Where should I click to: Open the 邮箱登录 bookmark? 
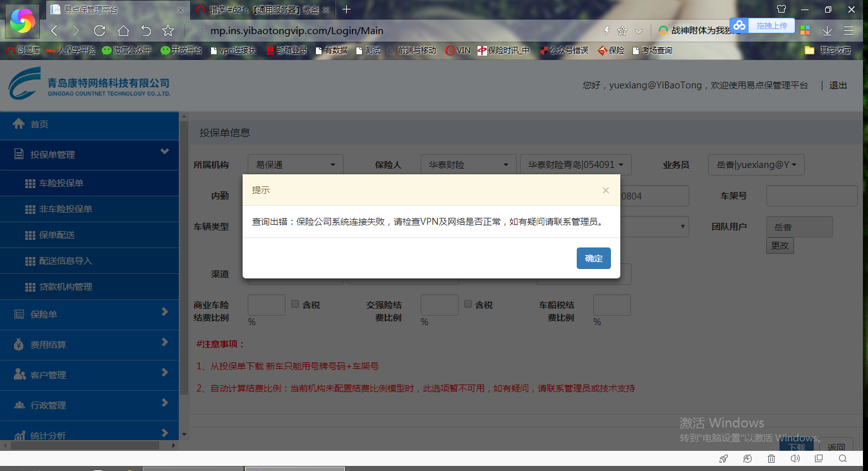click(287, 51)
